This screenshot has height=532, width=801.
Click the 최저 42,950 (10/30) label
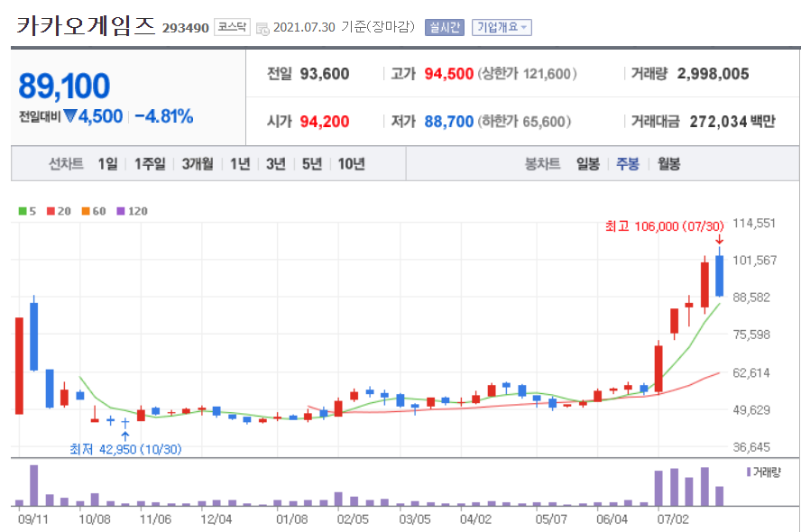(x=125, y=449)
